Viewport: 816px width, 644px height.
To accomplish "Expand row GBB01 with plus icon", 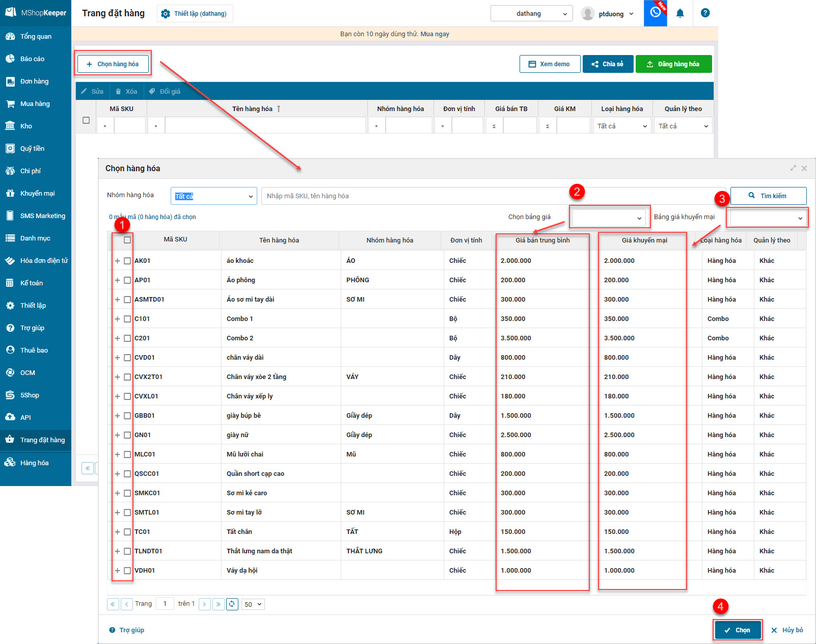I will point(117,416).
